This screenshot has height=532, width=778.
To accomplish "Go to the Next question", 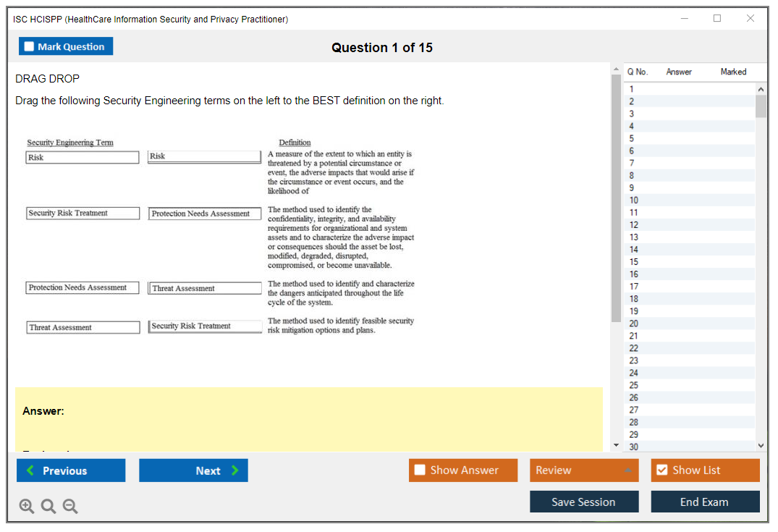I will pyautogui.click(x=193, y=470).
